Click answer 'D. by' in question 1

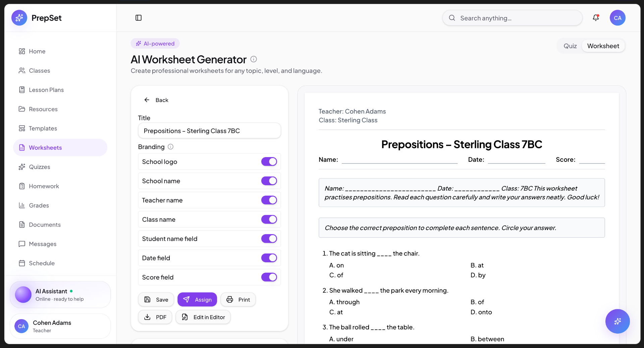pos(478,275)
